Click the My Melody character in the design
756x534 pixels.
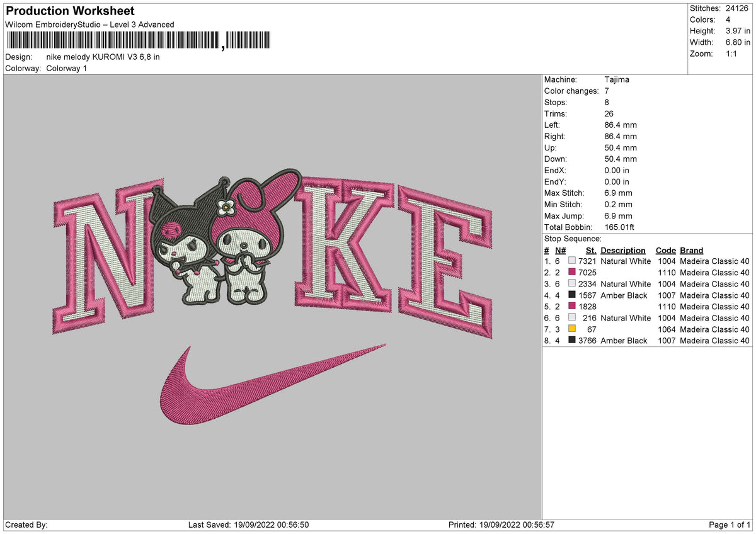pos(251,235)
